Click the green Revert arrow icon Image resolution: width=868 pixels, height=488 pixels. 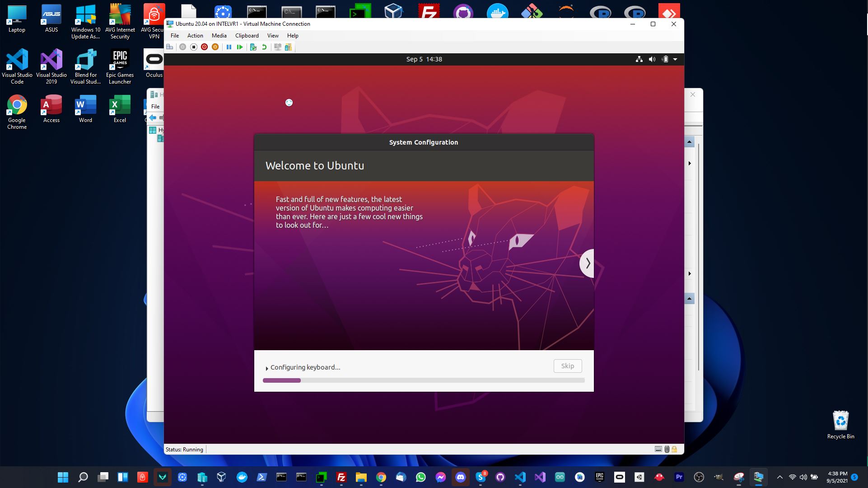[264, 47]
